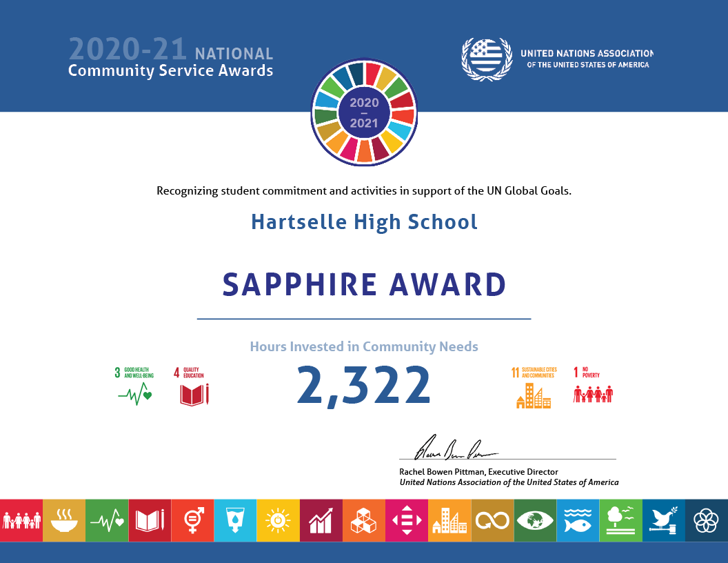The height and width of the screenshot is (563, 728).
Task: Click the pink Reduced Inequalities arrows icon
Action: [x=407, y=520]
